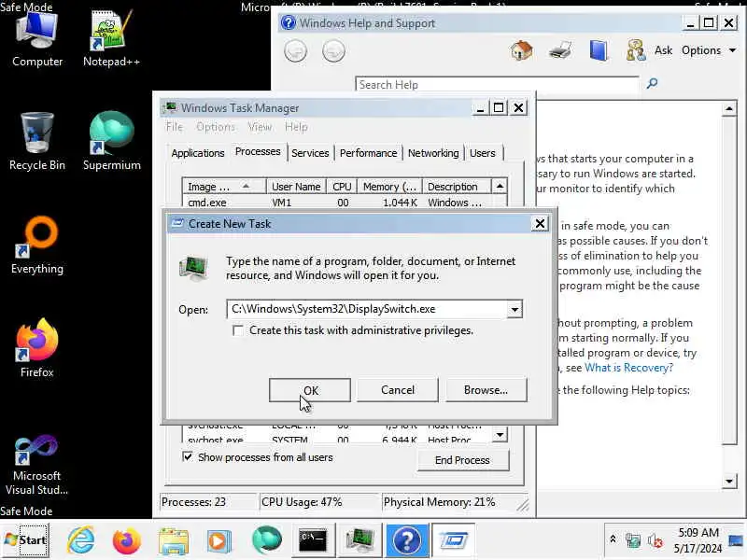Viewport: 747px width, 560px height.
Task: Click Help window scroll down arrow
Action: coord(729,481)
